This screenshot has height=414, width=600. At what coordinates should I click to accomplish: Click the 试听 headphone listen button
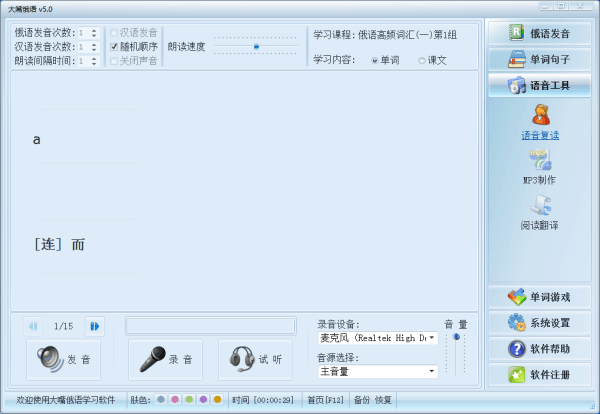[255, 359]
